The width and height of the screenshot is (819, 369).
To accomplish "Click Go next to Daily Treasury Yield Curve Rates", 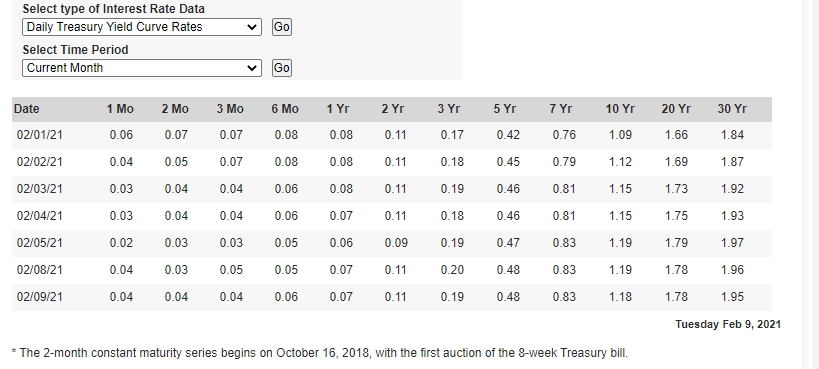I will click(282, 27).
